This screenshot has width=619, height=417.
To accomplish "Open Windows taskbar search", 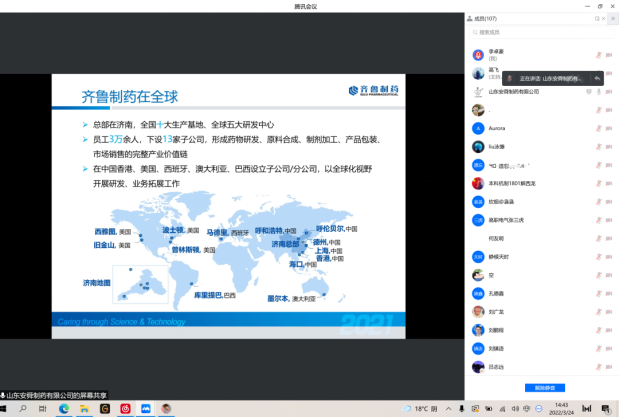I will click(23, 409).
